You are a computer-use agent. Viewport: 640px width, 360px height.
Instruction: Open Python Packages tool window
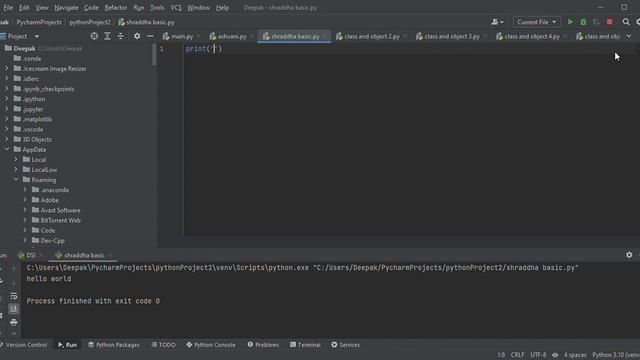(x=114, y=345)
